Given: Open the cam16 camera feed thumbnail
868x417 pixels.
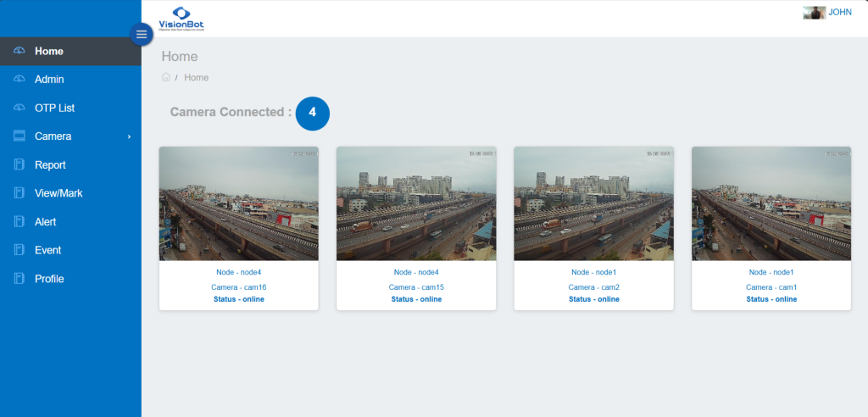Looking at the screenshot, I should coord(239,203).
